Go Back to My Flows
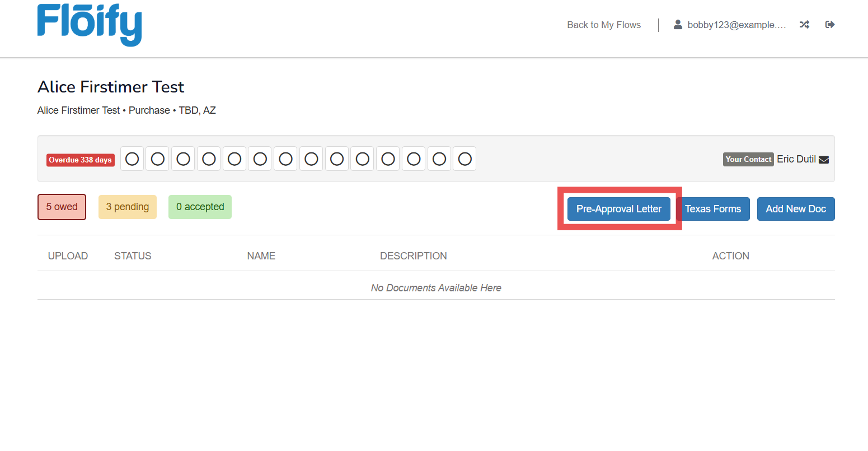This screenshot has width=868, height=451. [x=604, y=25]
